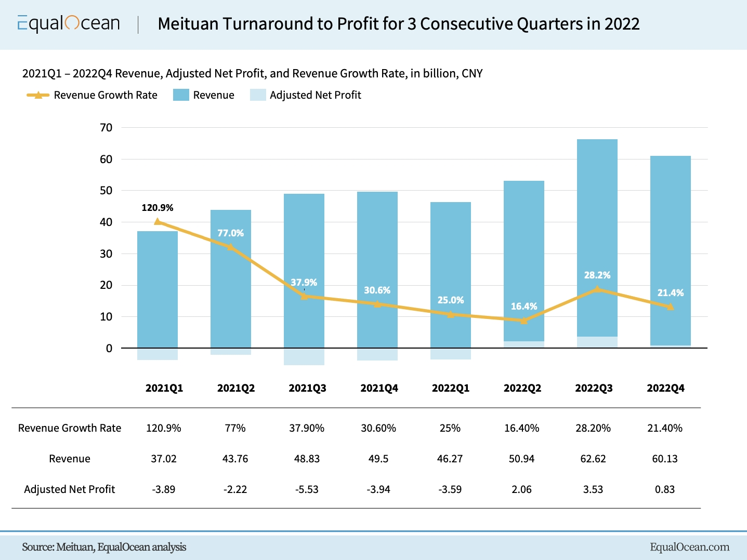Viewport: 747px width, 560px height.
Task: Open the EqualOcean.com footer link
Action: tap(690, 547)
